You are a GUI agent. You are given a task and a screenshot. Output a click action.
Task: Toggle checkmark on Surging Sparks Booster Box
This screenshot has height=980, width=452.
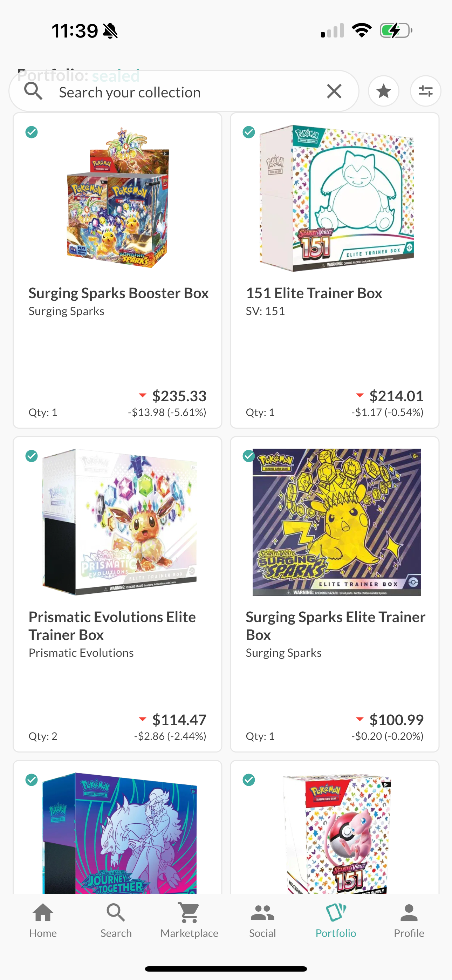point(32,132)
